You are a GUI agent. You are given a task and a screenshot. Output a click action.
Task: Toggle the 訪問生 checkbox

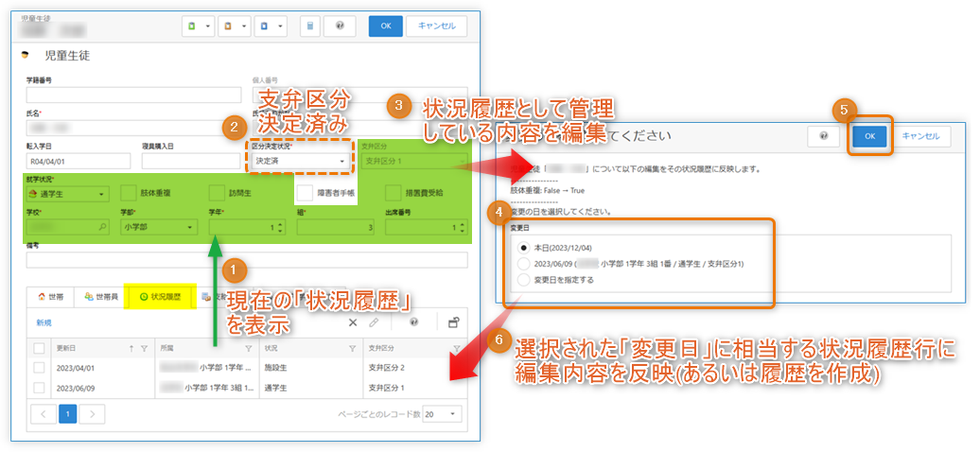pyautogui.click(x=217, y=193)
